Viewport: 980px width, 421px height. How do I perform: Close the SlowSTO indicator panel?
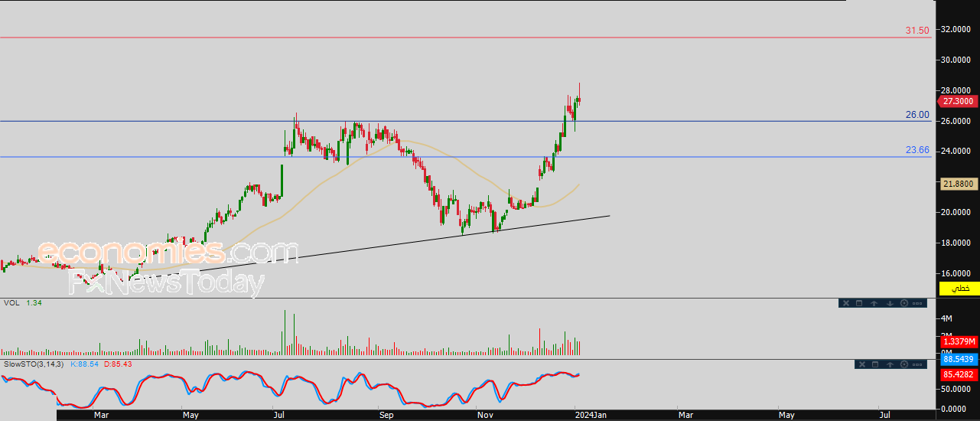862,364
